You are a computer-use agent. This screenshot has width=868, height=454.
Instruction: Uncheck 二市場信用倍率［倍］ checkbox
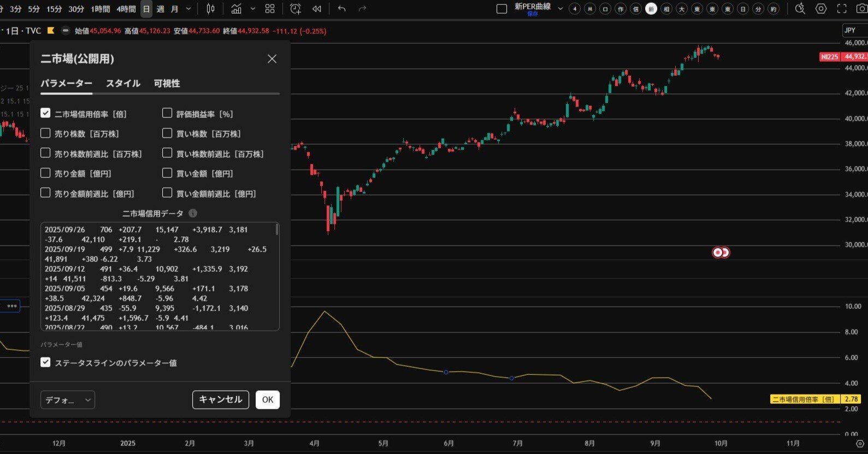(x=45, y=113)
